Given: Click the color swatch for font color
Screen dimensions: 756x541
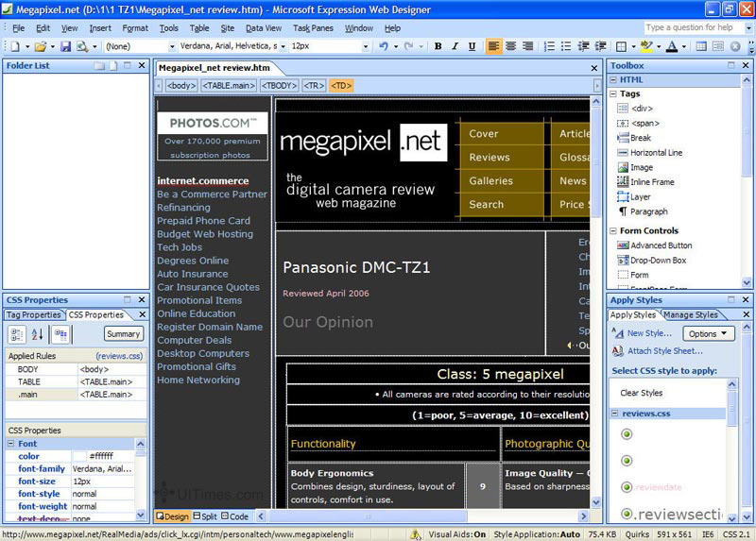Looking at the screenshot, I should [x=79, y=457].
